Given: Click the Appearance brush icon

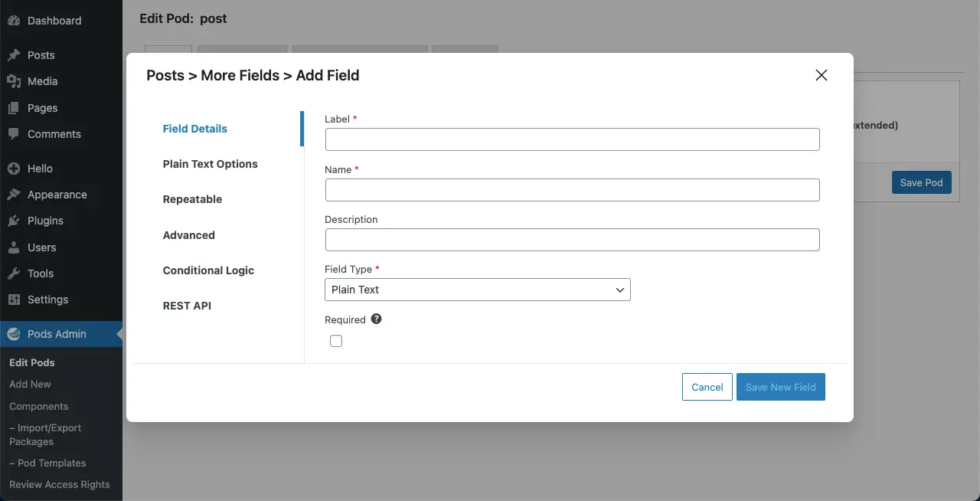Looking at the screenshot, I should tap(14, 195).
